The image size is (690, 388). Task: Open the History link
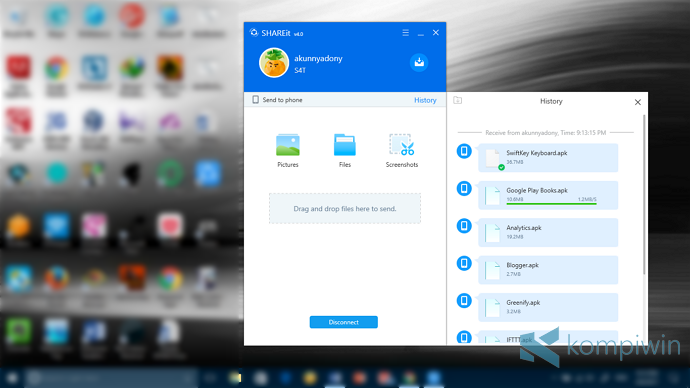(425, 100)
